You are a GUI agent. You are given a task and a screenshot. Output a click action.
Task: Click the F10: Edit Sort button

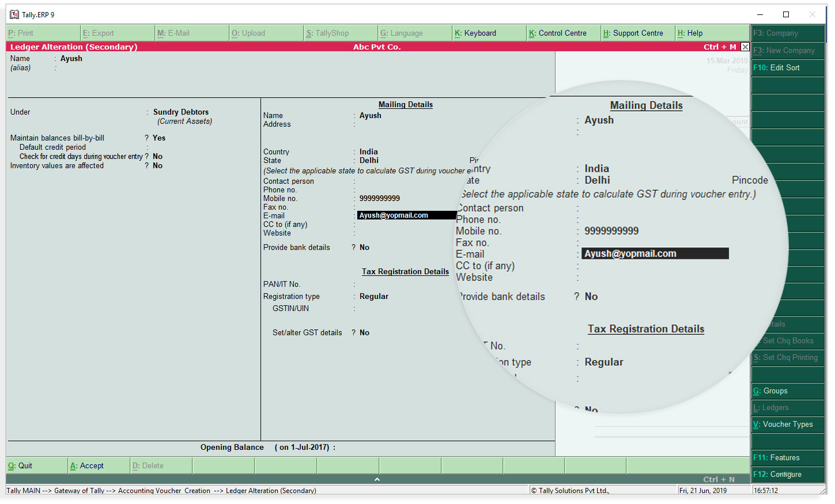pos(788,68)
